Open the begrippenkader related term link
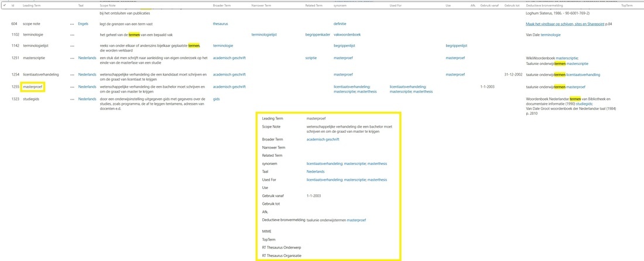The width and height of the screenshot is (644, 261). [317, 35]
